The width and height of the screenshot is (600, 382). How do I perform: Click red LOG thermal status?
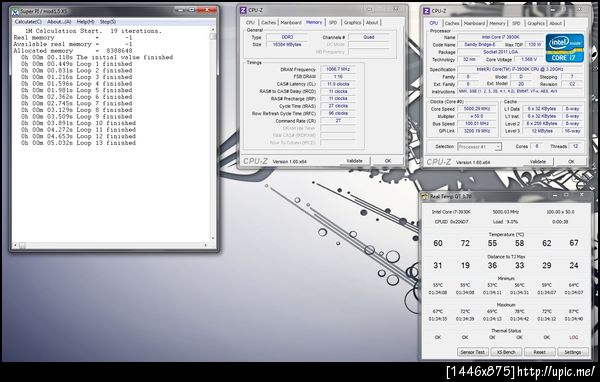[x=574, y=337]
